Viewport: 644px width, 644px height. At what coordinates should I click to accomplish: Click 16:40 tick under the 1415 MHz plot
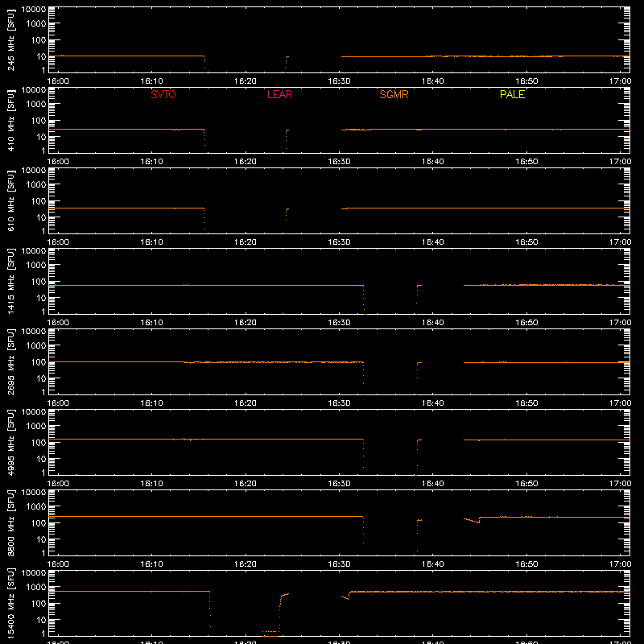pos(433,323)
